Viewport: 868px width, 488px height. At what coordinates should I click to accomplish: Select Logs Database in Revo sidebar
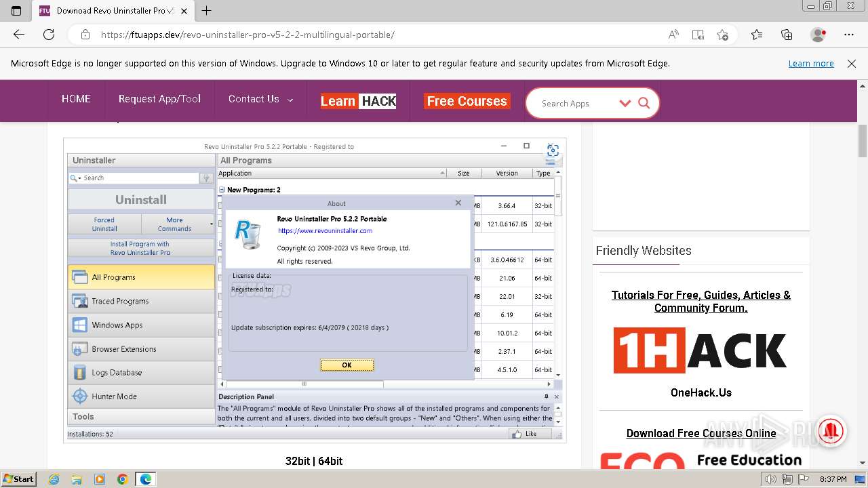pyautogui.click(x=141, y=372)
